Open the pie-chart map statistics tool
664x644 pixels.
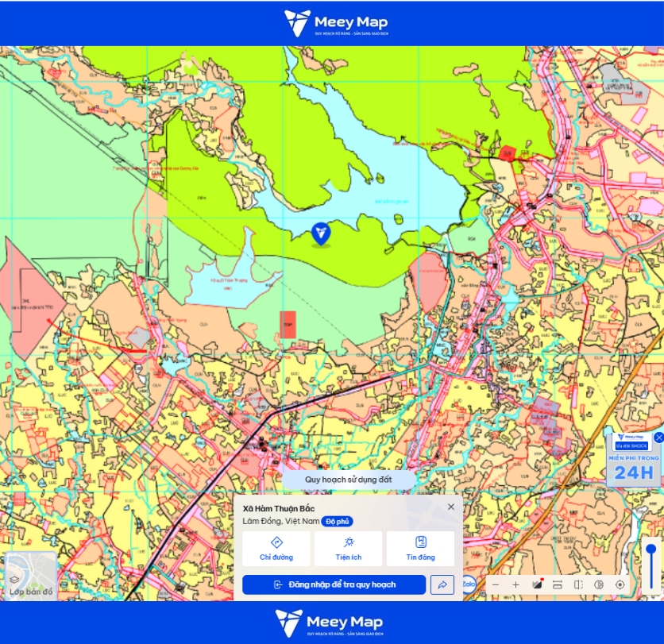[x=599, y=584]
